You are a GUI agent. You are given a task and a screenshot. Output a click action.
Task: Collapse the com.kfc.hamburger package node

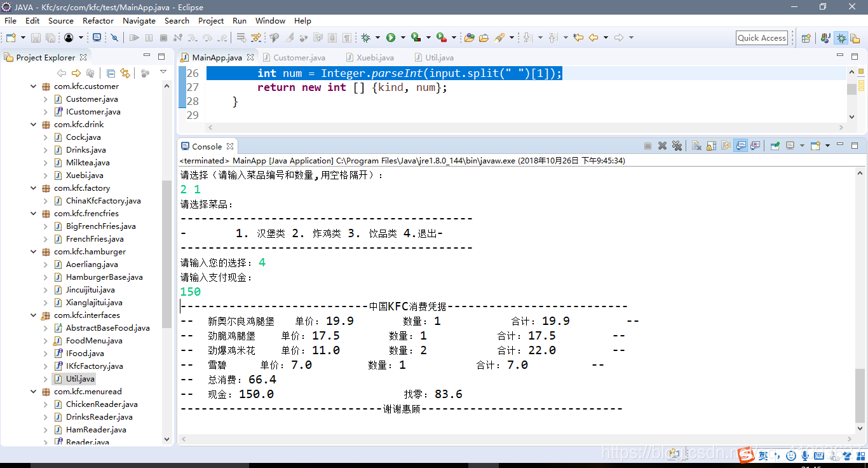click(34, 251)
